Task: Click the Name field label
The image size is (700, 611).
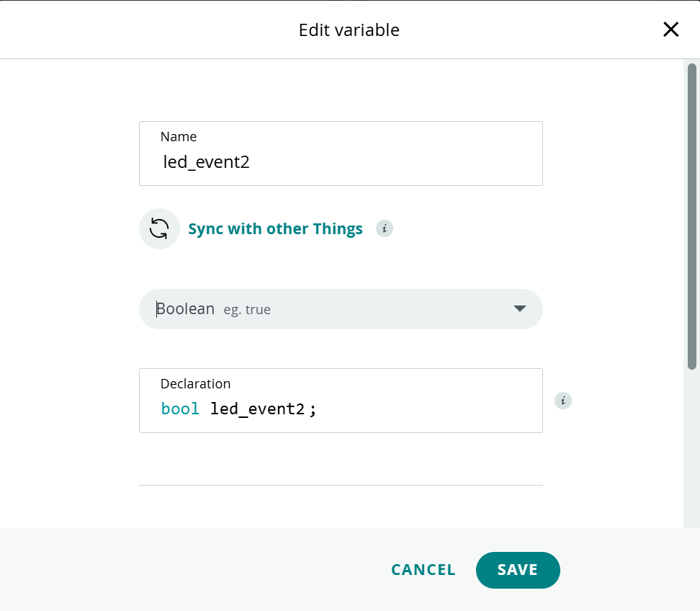Action: tap(179, 137)
